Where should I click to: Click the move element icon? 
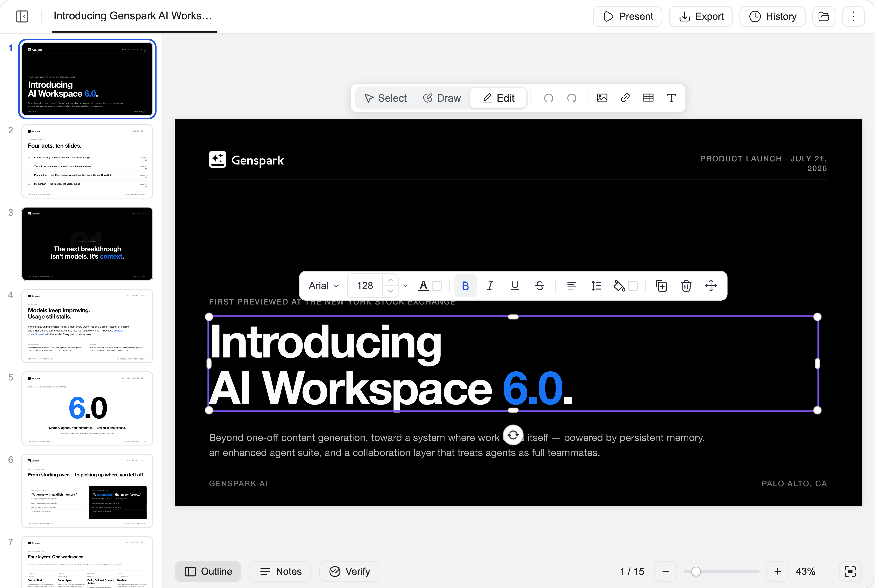click(711, 286)
